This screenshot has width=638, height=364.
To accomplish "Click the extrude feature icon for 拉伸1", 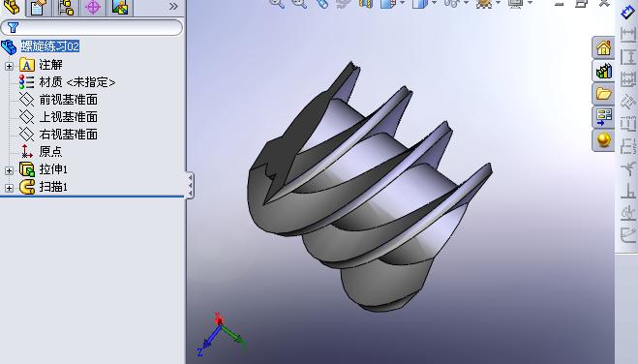I will [x=27, y=169].
